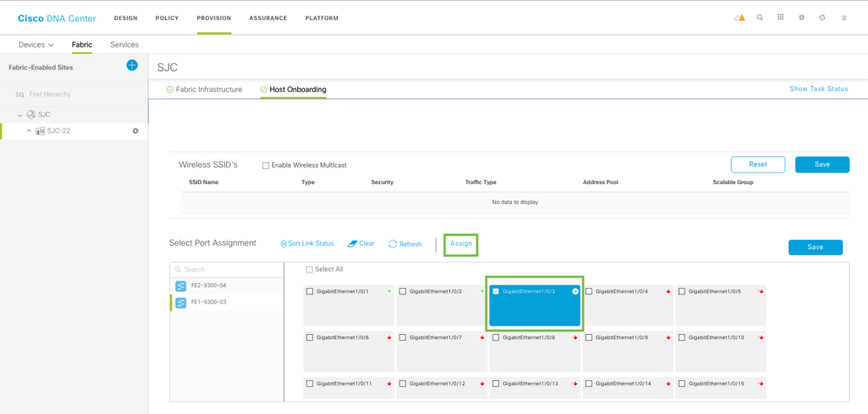Image resolution: width=868 pixels, height=414 pixels.
Task: Select the SJC-22 tree item
Action: (x=74, y=131)
